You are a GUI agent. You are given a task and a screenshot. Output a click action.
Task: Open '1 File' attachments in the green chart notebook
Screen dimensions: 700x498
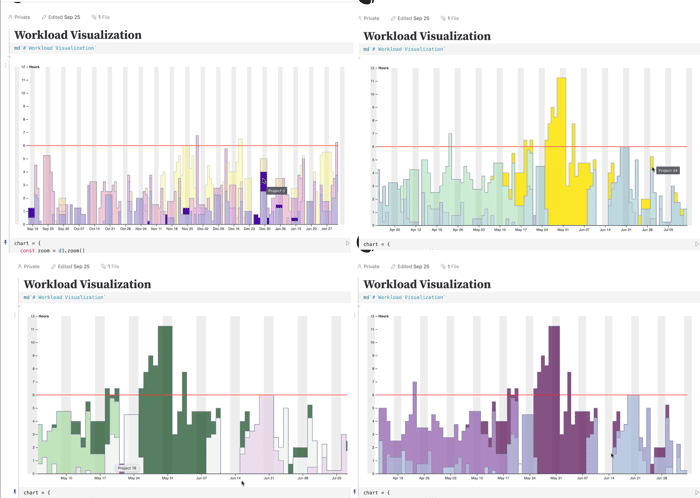[110, 266]
